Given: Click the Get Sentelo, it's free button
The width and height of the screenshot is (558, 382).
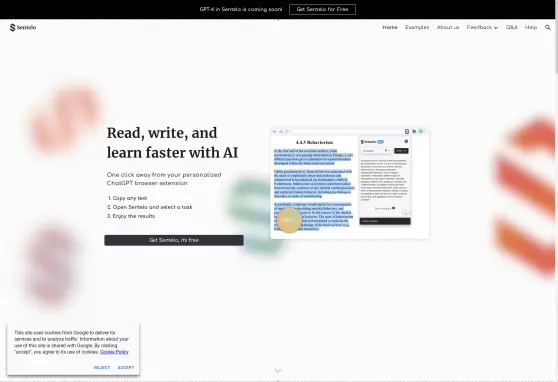Looking at the screenshot, I should click(174, 240).
